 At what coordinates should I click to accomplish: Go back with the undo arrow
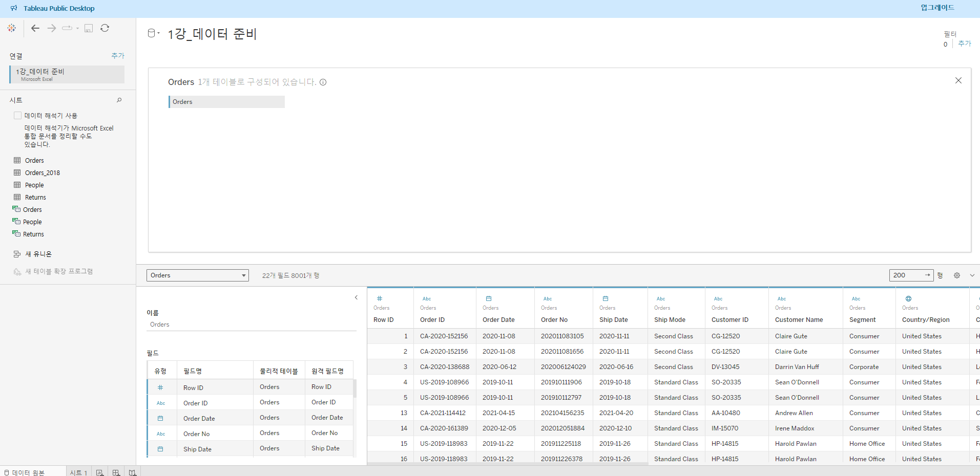click(35, 28)
